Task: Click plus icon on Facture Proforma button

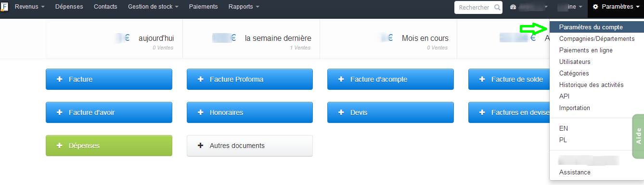Action: [201, 79]
